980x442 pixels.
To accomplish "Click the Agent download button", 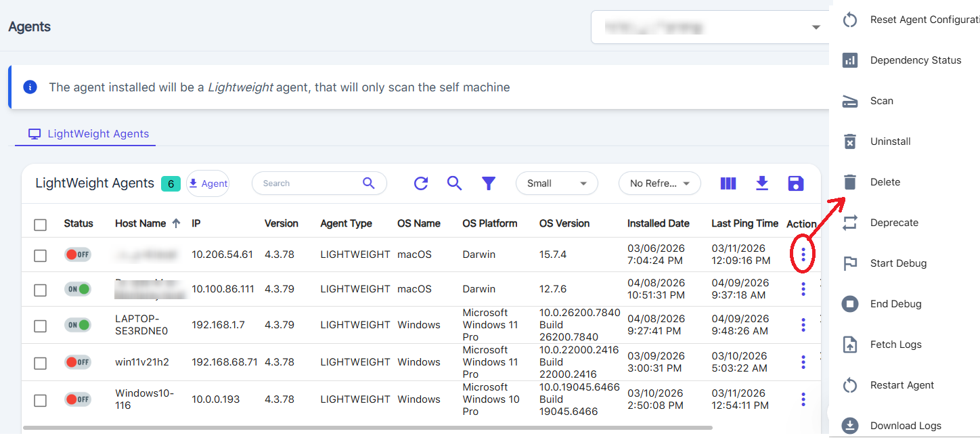I will point(208,183).
